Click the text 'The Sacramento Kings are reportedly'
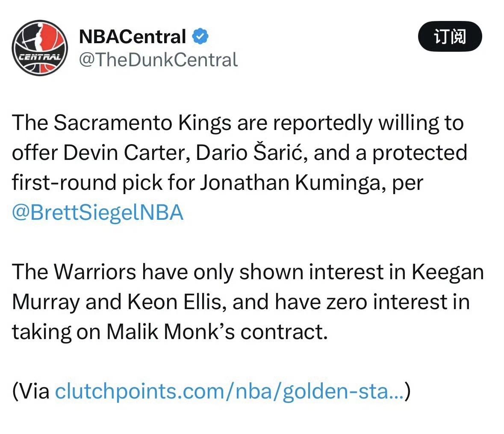Screen dimensions: 504x434 tap(192, 123)
